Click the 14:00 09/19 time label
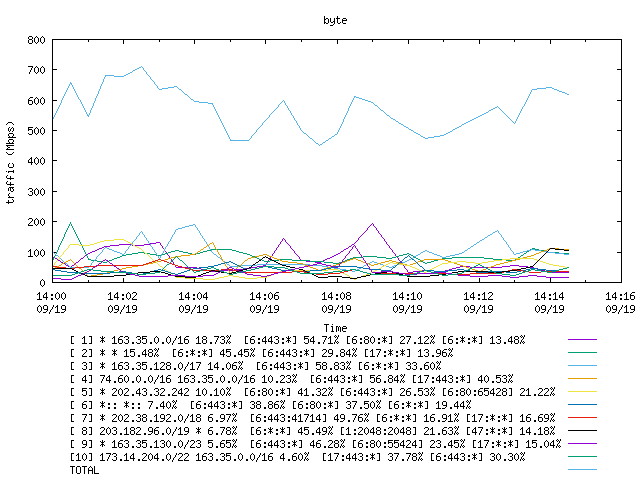Image resolution: width=640 pixels, height=480 pixels. pos(51,302)
